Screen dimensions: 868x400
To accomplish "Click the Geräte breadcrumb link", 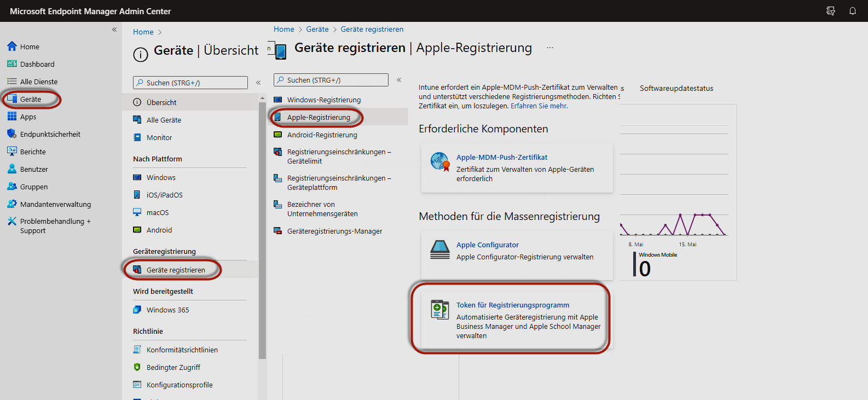I will (x=317, y=29).
